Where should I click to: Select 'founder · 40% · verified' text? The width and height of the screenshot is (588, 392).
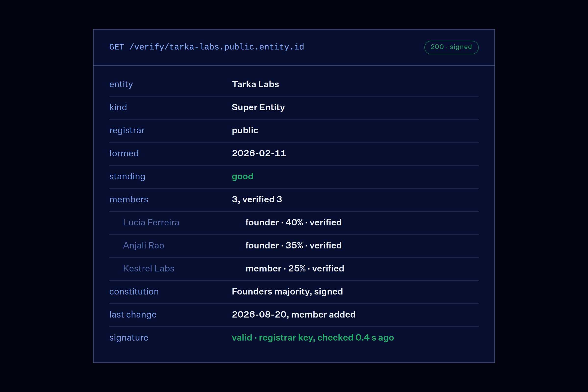(293, 222)
